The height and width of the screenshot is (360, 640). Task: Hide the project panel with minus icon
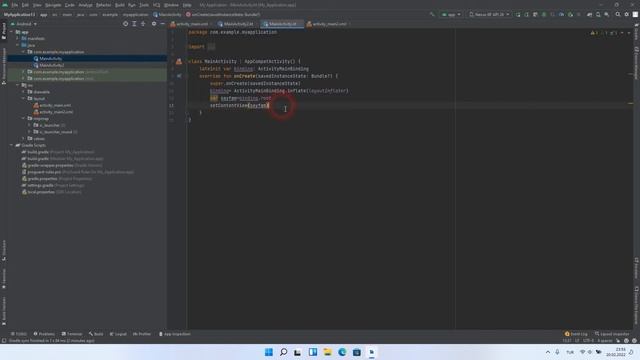click(x=162, y=24)
